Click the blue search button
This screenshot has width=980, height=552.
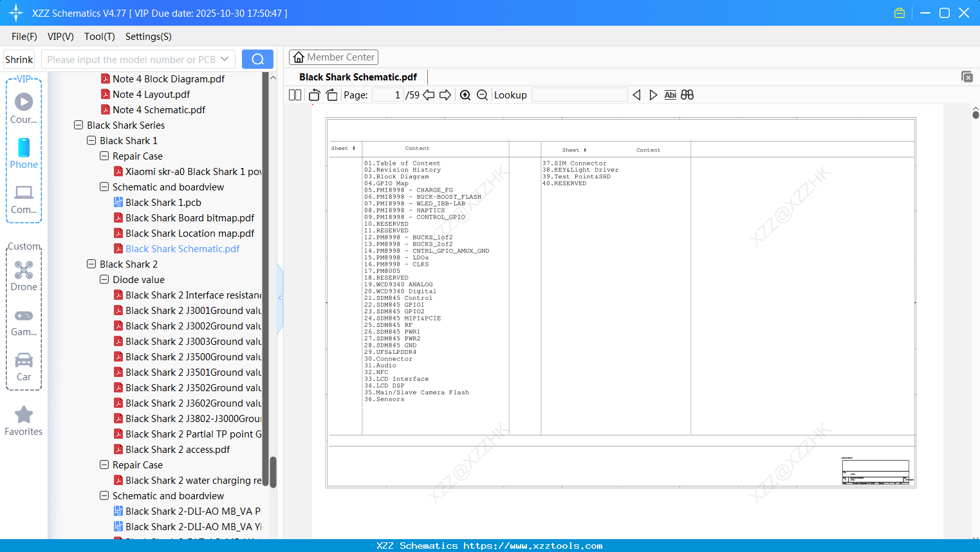pyautogui.click(x=257, y=59)
